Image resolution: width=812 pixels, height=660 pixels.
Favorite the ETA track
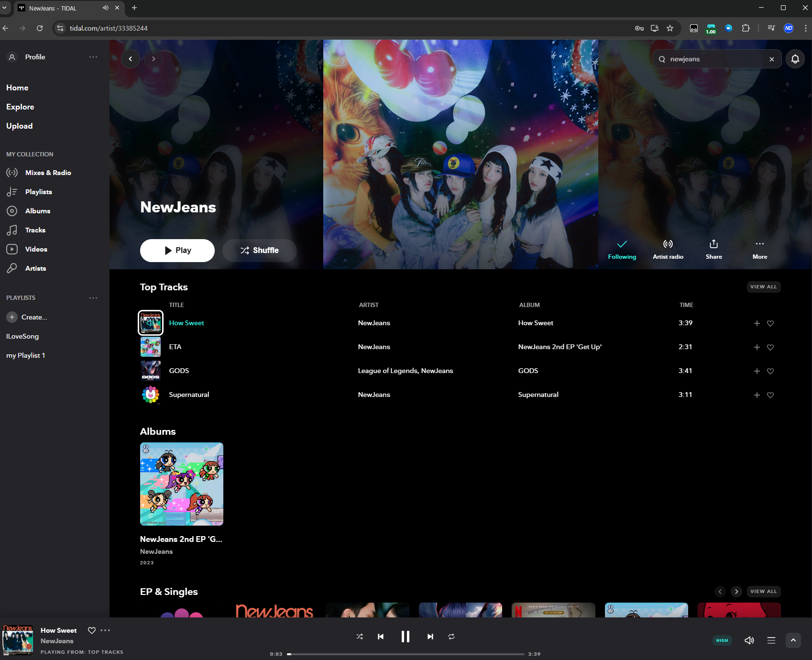770,347
